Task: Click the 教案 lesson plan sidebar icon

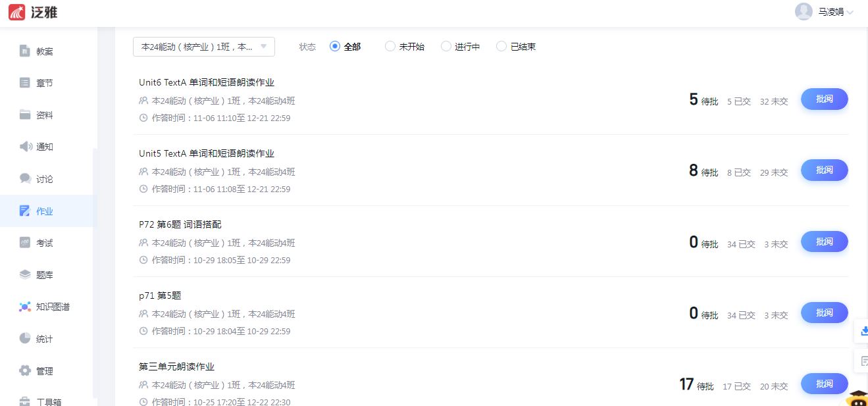Action: 25,51
